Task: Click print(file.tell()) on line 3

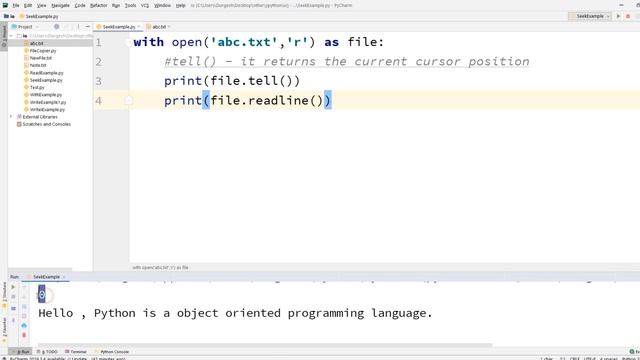Action: tap(232, 81)
